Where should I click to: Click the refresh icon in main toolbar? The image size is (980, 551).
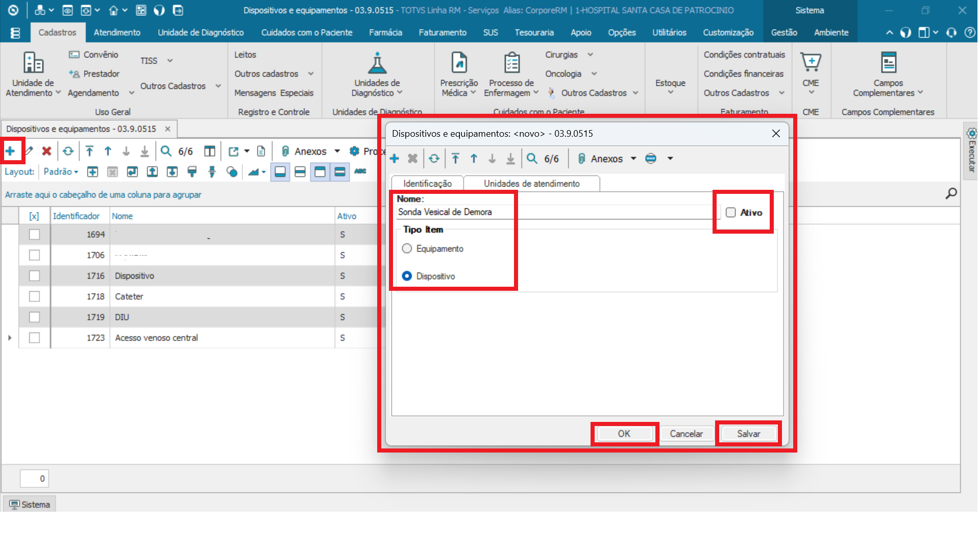click(68, 151)
